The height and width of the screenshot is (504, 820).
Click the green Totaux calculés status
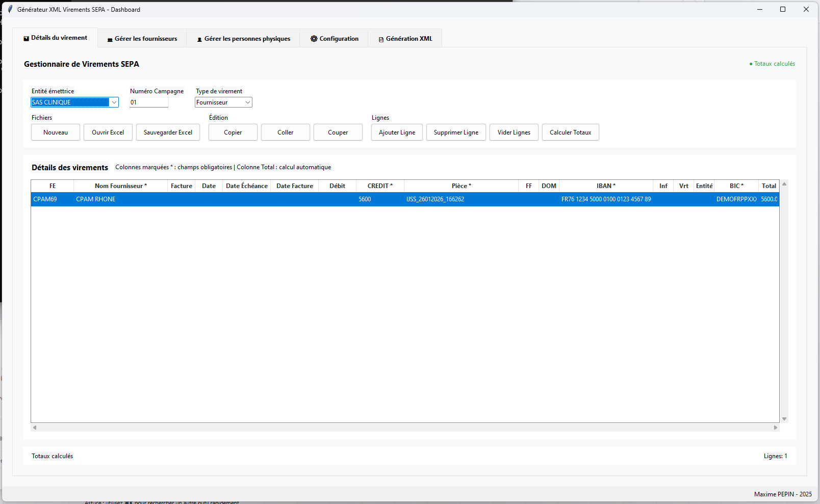[772, 64]
